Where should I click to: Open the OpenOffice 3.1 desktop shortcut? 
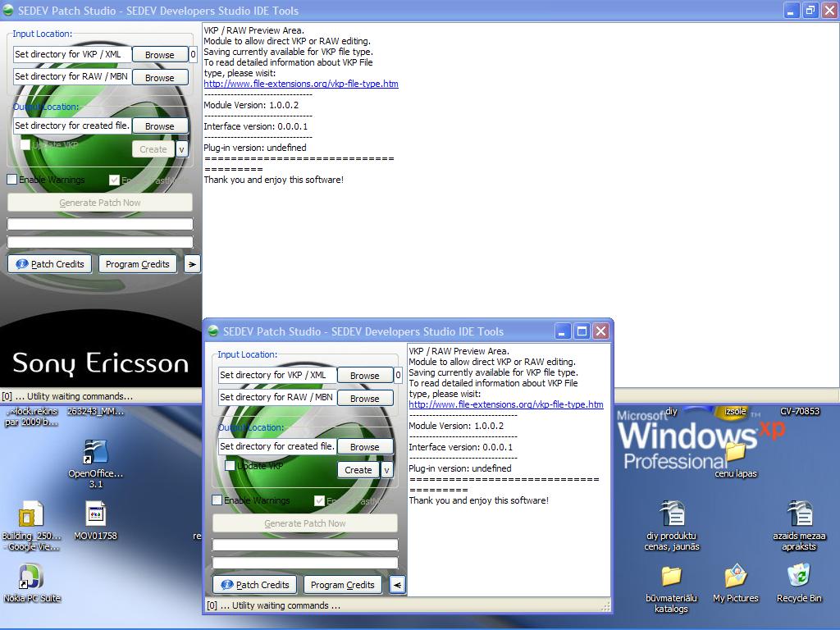(x=96, y=453)
